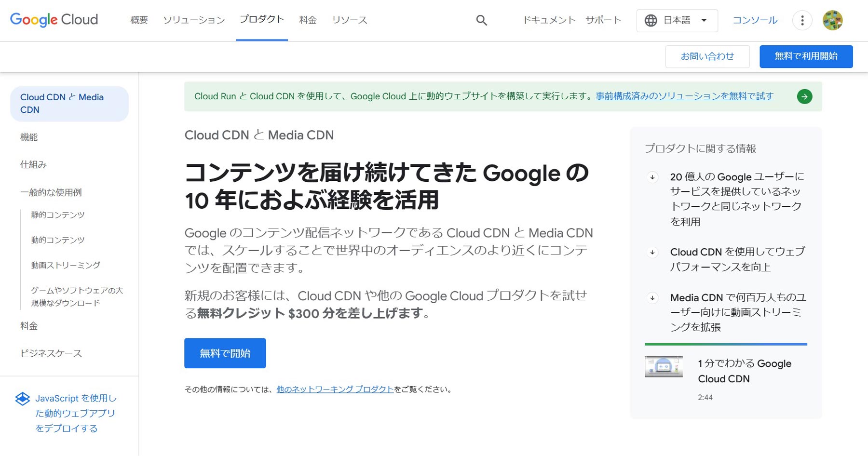Go to 仕組み in the sidebar
Viewport: 868px width, 456px height.
pos(33,165)
